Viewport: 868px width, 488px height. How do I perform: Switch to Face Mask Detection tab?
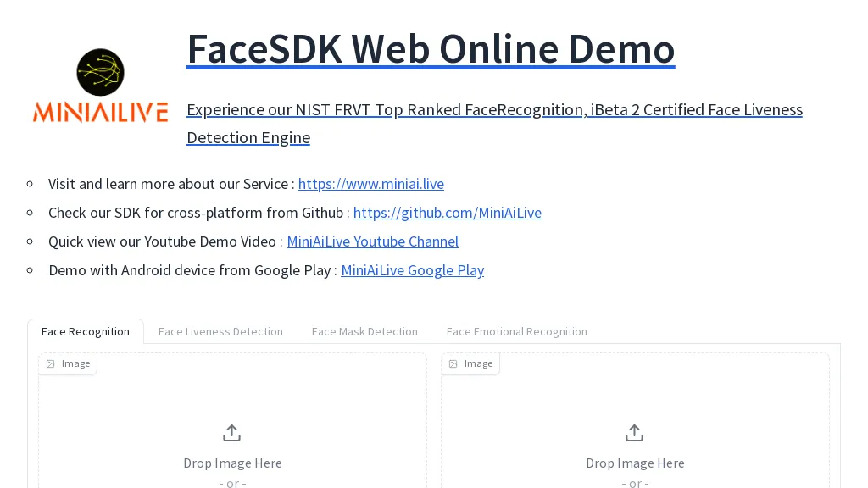coord(364,331)
